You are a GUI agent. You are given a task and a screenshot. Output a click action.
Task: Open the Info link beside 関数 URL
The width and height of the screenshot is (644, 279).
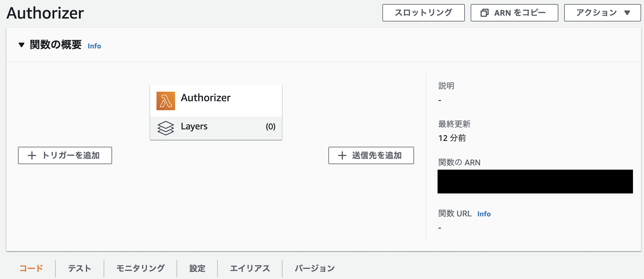coord(484,214)
